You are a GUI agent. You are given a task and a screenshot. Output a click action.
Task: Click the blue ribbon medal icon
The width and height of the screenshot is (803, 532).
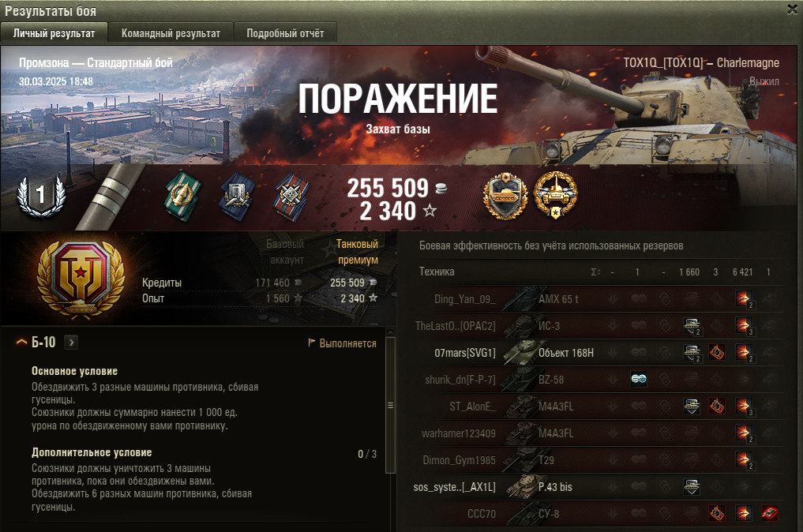pyautogui.click(x=237, y=197)
